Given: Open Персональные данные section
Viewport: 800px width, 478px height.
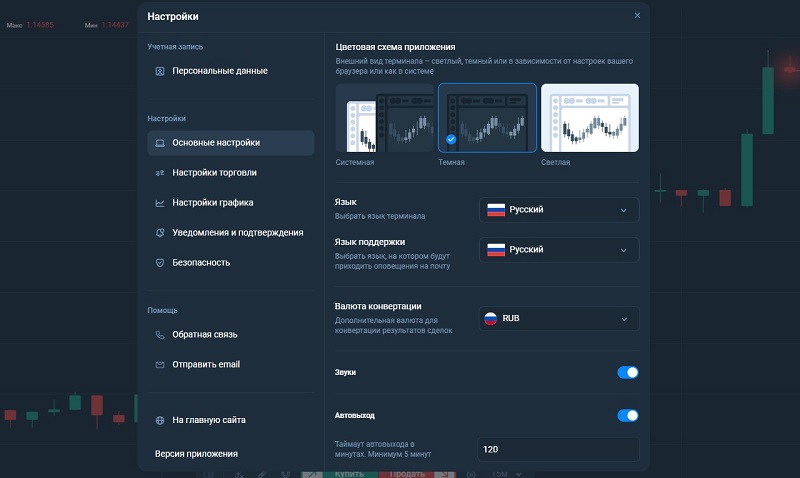Looking at the screenshot, I should point(231,71).
